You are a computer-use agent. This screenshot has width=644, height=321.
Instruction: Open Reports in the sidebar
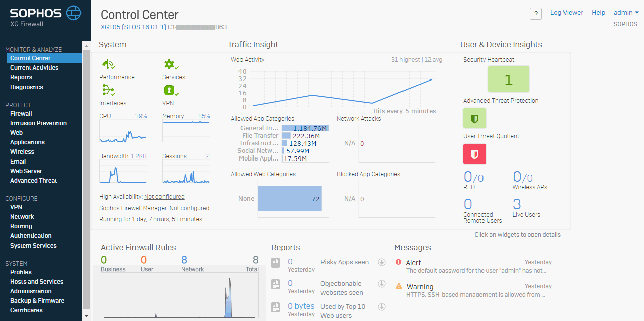click(x=21, y=77)
